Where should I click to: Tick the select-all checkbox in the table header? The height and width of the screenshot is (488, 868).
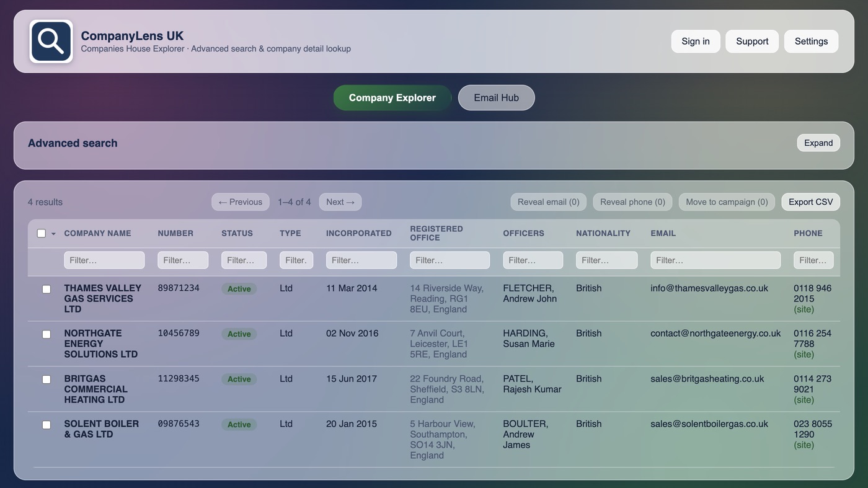click(42, 234)
